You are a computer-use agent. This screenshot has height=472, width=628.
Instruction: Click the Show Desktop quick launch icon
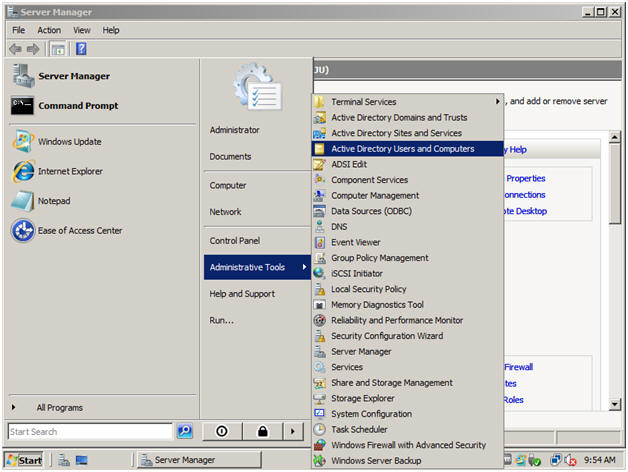(x=81, y=460)
